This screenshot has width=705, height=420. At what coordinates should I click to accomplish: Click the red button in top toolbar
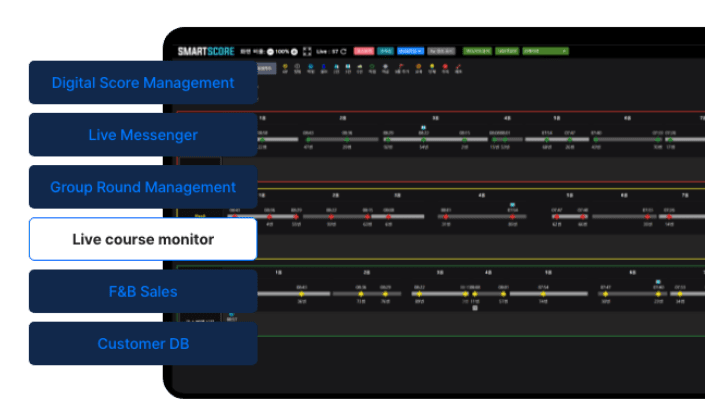[x=363, y=50]
